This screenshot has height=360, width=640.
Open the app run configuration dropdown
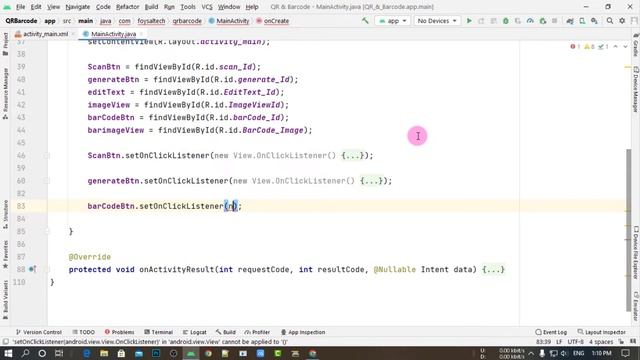coord(392,20)
